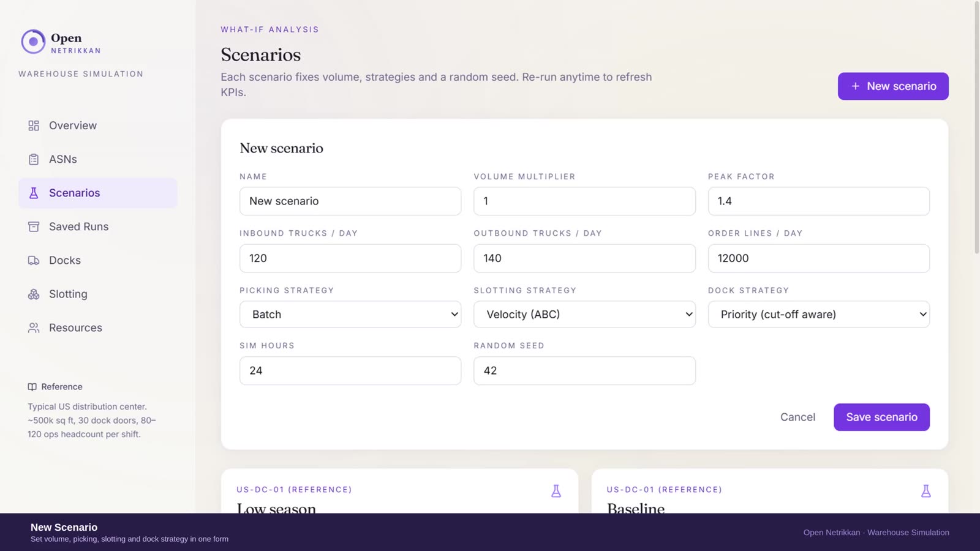Click the Outbound Trucks per Day field
Viewport: 980px width, 551px height.
click(x=584, y=258)
